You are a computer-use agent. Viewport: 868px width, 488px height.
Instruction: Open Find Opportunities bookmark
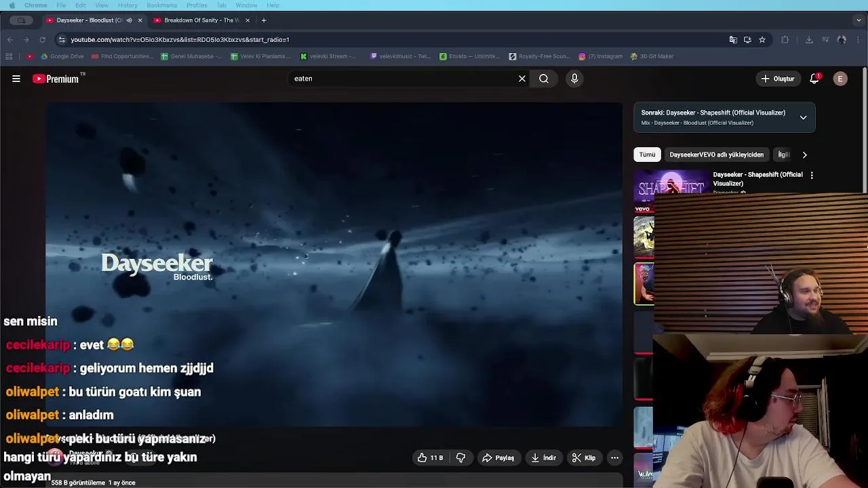click(x=123, y=56)
